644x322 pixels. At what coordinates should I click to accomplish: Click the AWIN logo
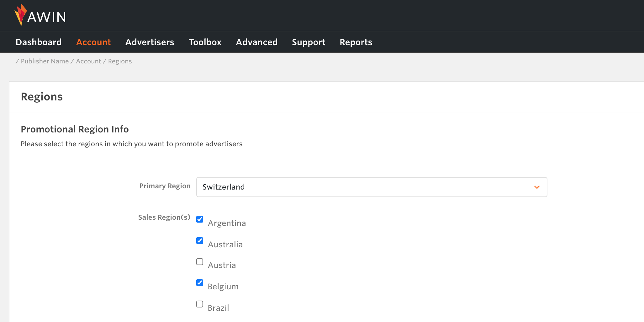point(40,14)
